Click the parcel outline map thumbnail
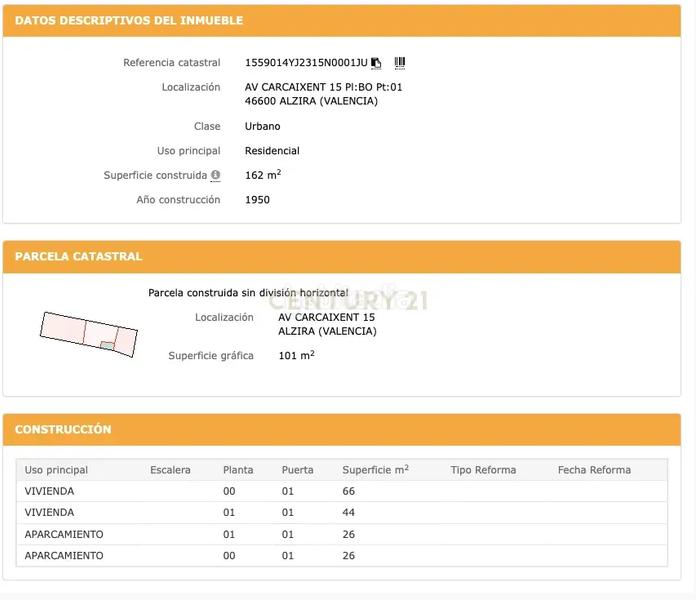The image size is (696, 600). coord(88,333)
